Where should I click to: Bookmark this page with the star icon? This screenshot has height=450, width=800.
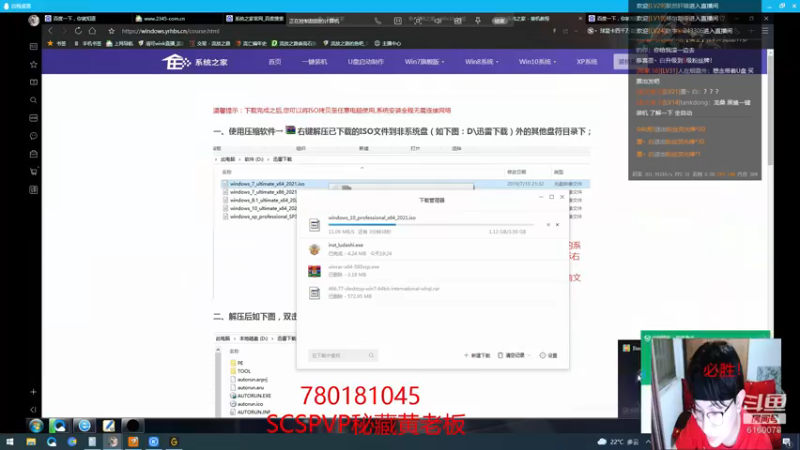click(111, 31)
